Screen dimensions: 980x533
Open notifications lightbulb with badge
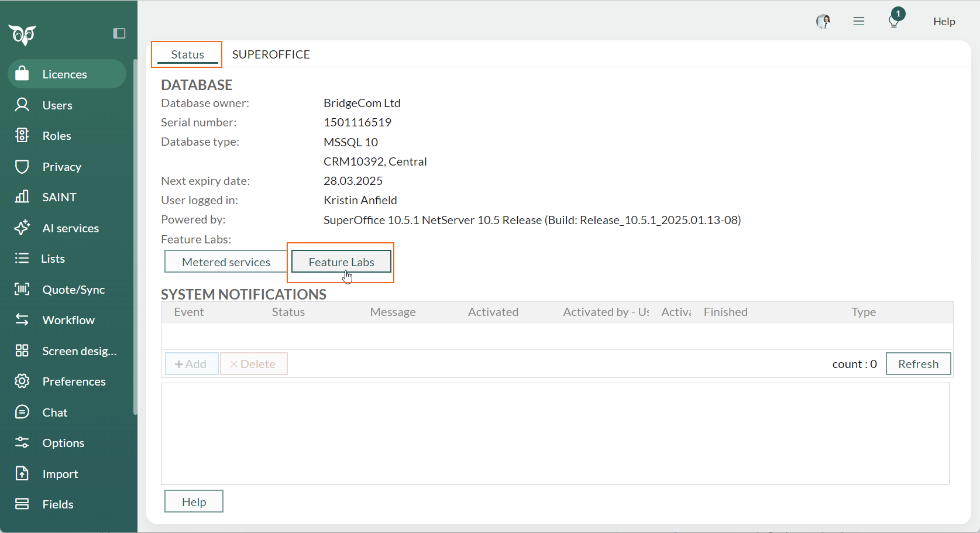click(x=896, y=18)
